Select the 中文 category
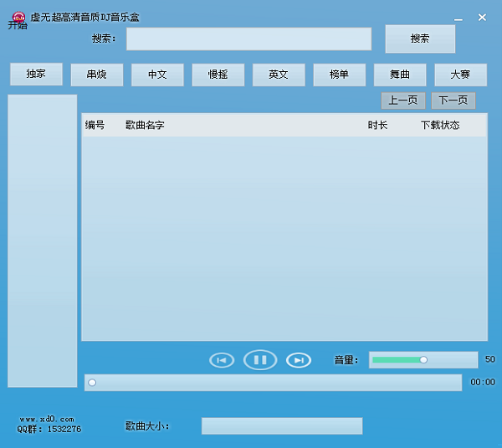 click(157, 75)
